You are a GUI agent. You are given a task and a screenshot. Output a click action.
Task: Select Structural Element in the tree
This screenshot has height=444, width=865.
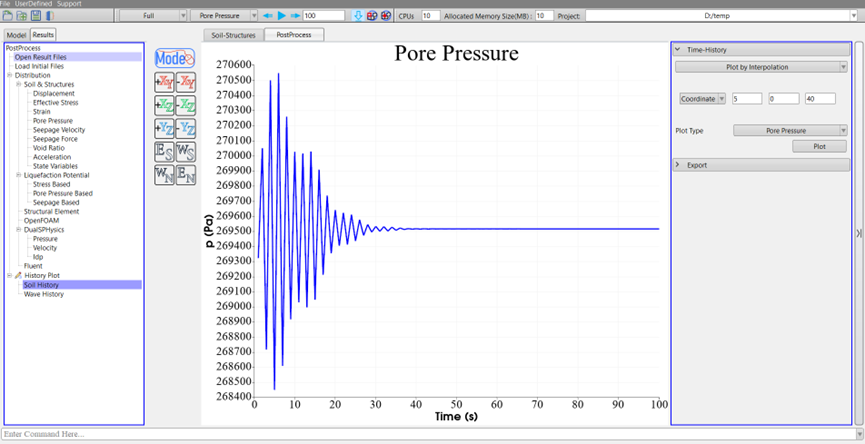pyautogui.click(x=51, y=211)
